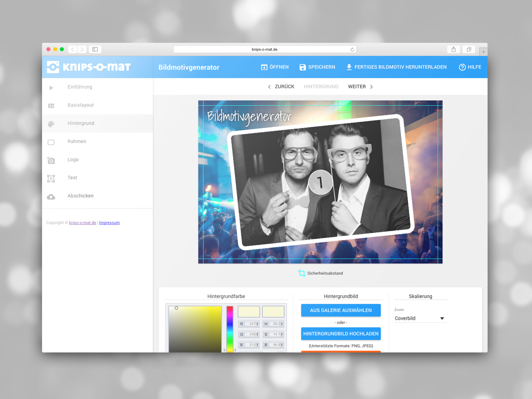Click the brightness B stepper arrows
532x399 pixels.
click(282, 345)
